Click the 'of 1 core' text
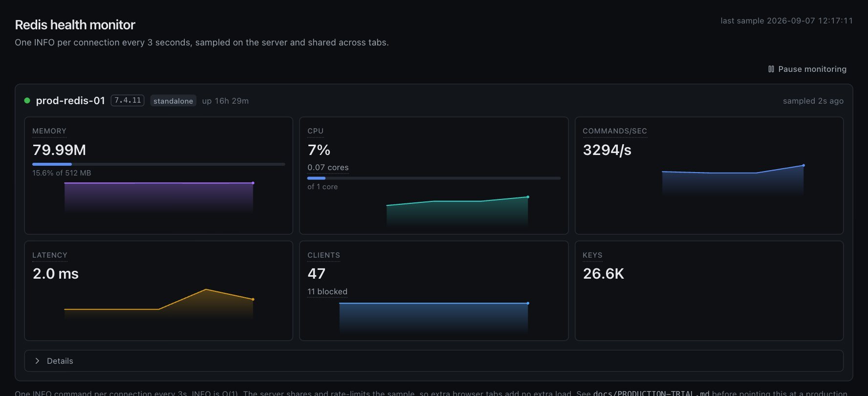Viewport: 868px width, 396px height. pos(323,187)
